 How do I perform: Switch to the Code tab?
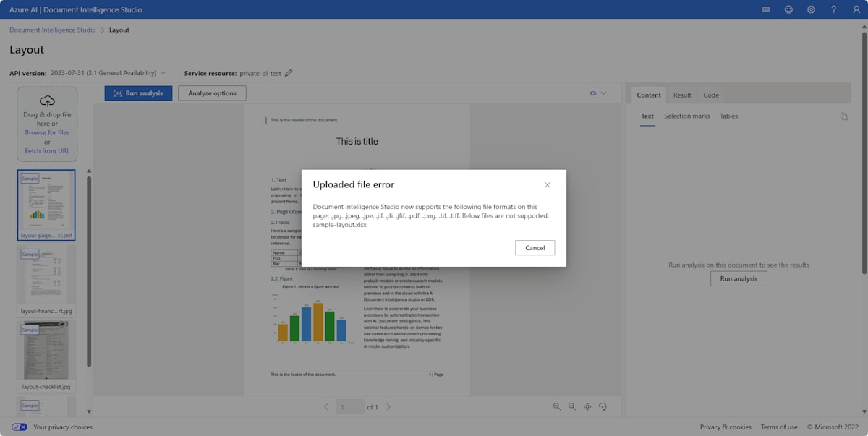click(x=711, y=95)
